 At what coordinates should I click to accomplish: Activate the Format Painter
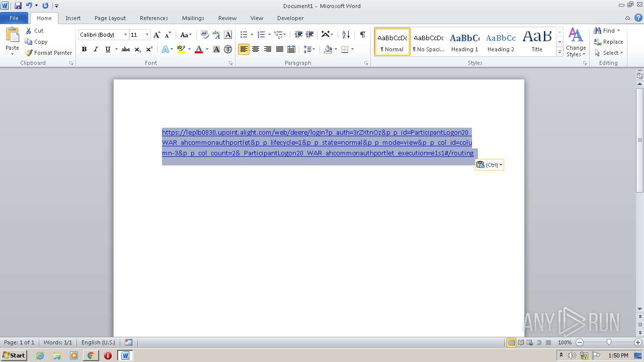point(48,53)
